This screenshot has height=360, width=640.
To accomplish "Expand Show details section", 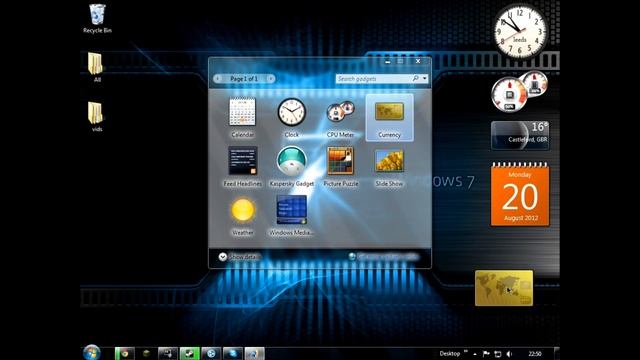I will coord(240,257).
